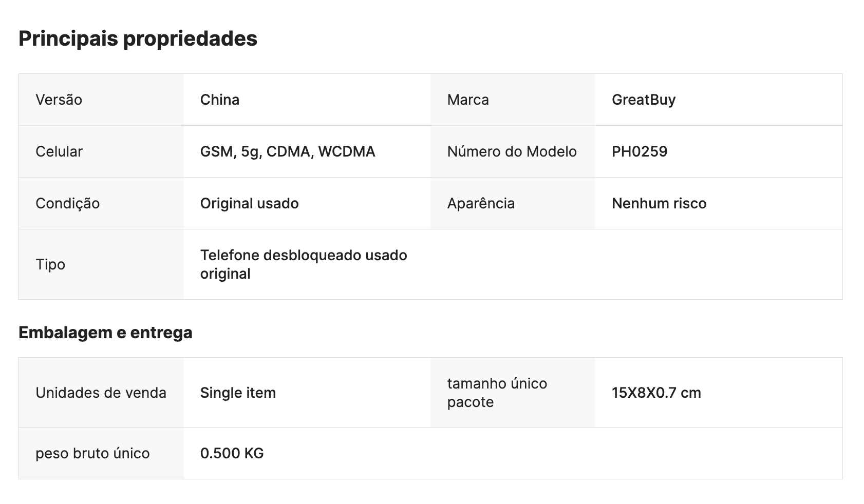Image resolution: width=864 pixels, height=504 pixels.
Task: Select the Aparência label cell
Action: click(513, 203)
